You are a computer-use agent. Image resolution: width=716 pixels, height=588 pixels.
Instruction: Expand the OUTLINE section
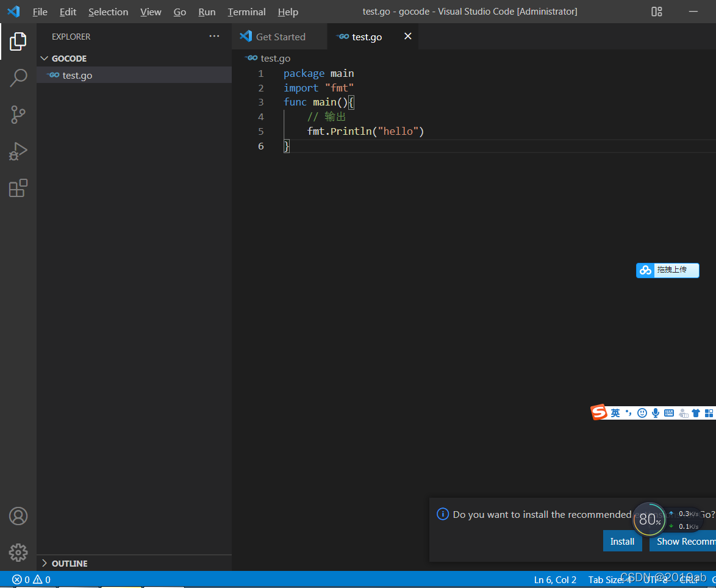[x=134, y=564]
